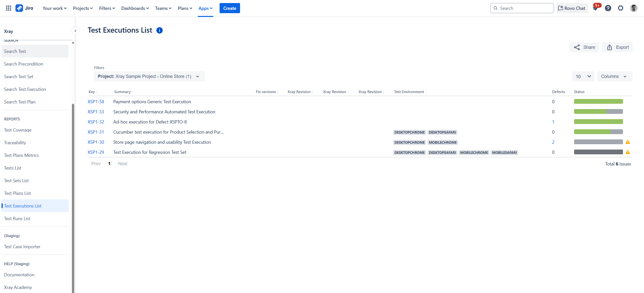Open the Projects dropdown menu
644x293 pixels.
tap(83, 8)
